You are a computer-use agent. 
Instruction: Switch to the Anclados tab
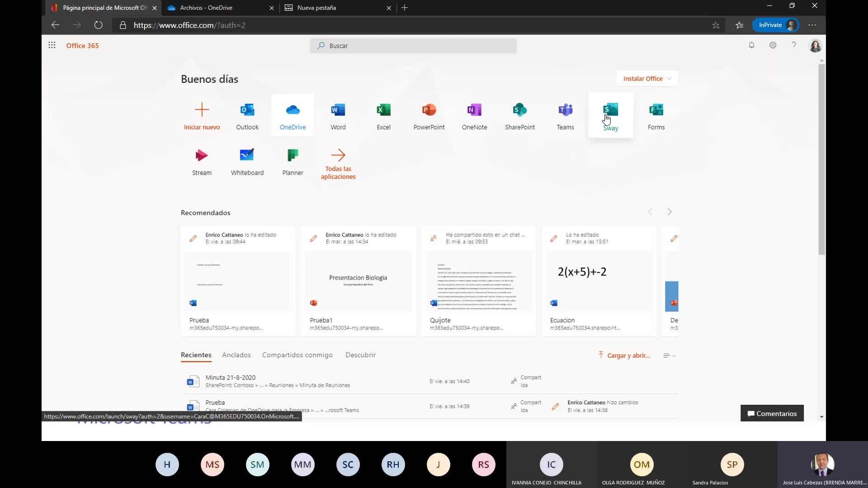(x=236, y=355)
